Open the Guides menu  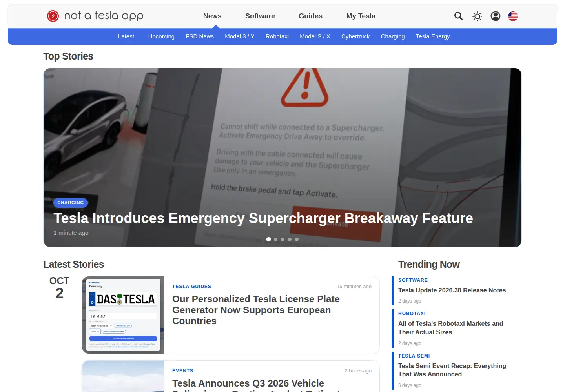pos(310,16)
